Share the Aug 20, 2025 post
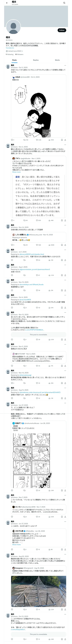This screenshot has width=72, height=644. coord(65,610)
